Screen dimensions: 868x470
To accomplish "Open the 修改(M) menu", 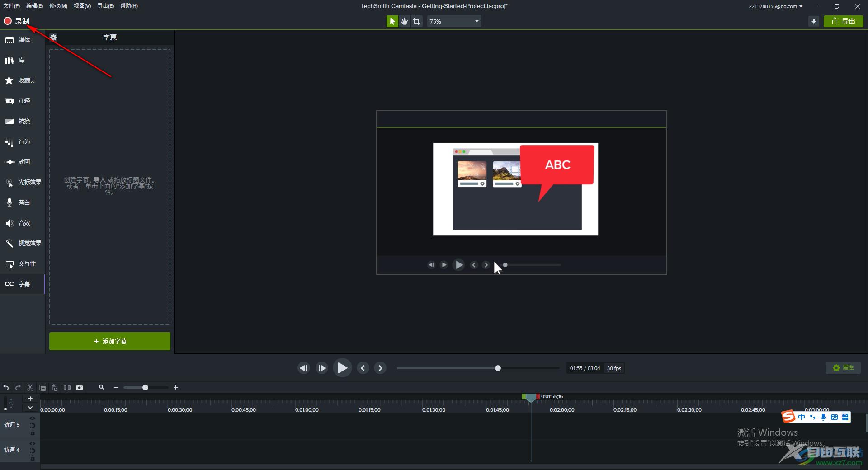I will tap(58, 6).
